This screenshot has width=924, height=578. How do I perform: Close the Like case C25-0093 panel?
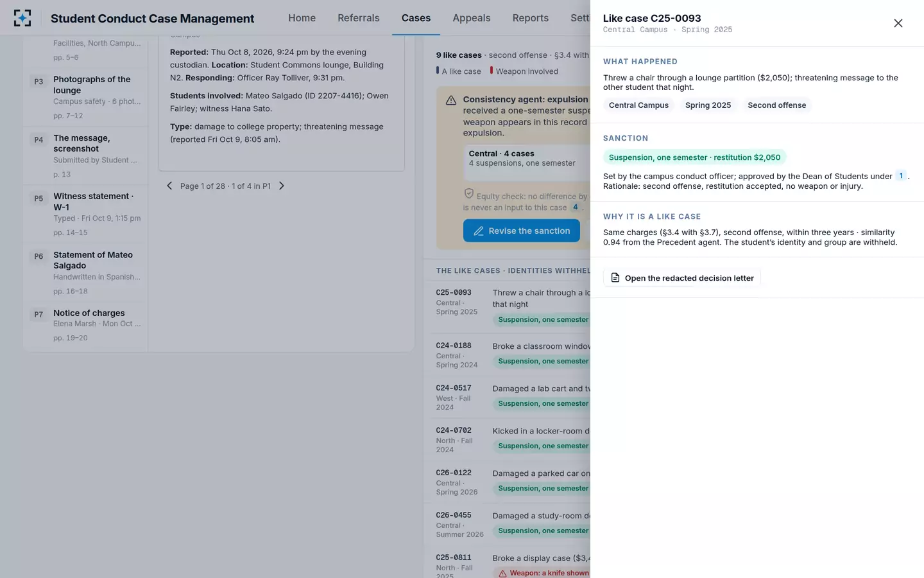tap(898, 23)
